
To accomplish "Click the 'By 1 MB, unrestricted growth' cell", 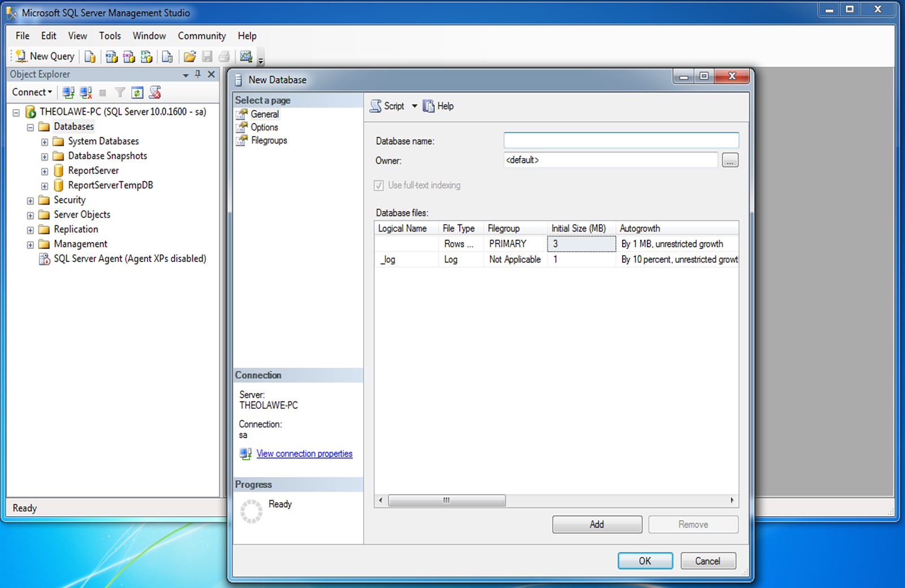I will (677, 244).
